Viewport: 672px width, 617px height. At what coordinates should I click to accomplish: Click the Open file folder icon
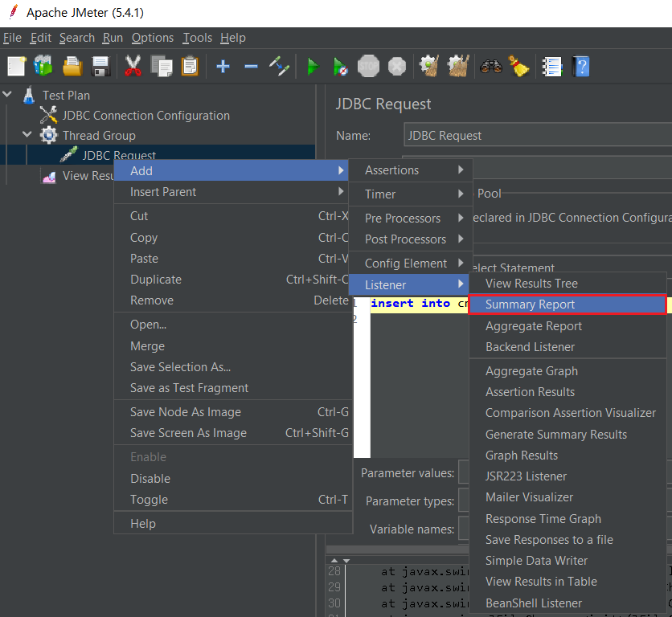72,67
